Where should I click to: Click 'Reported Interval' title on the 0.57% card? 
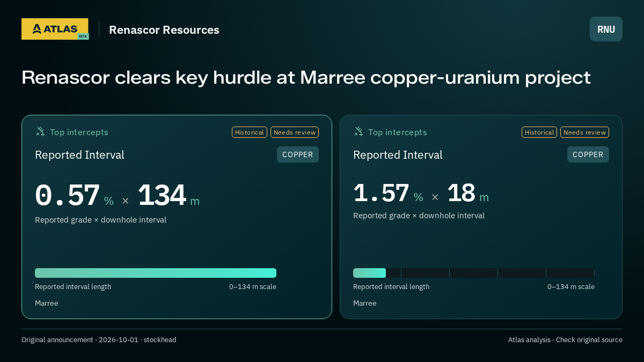tap(79, 155)
